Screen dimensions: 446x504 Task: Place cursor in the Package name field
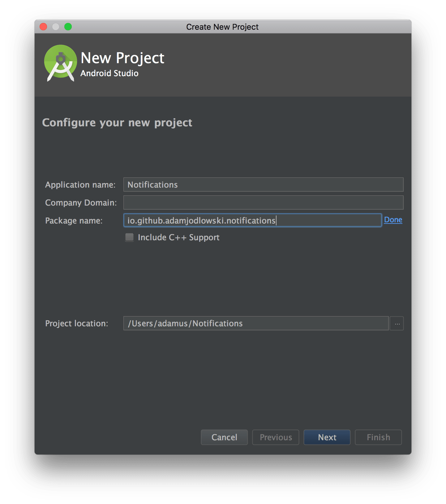pyautogui.click(x=252, y=220)
